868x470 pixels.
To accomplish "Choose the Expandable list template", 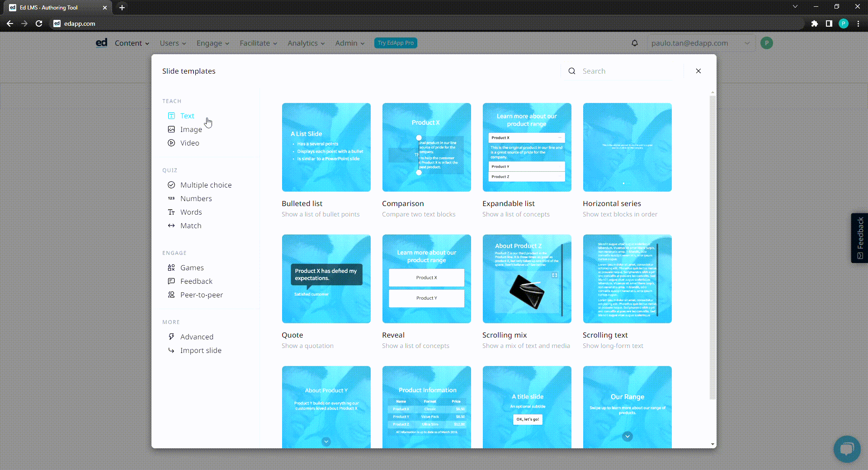I will (x=527, y=147).
